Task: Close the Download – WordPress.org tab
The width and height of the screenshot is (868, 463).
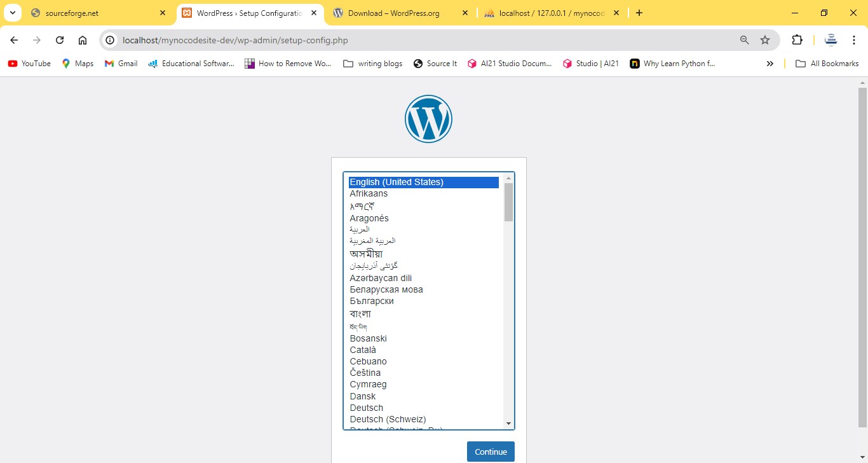Action: pos(465,13)
